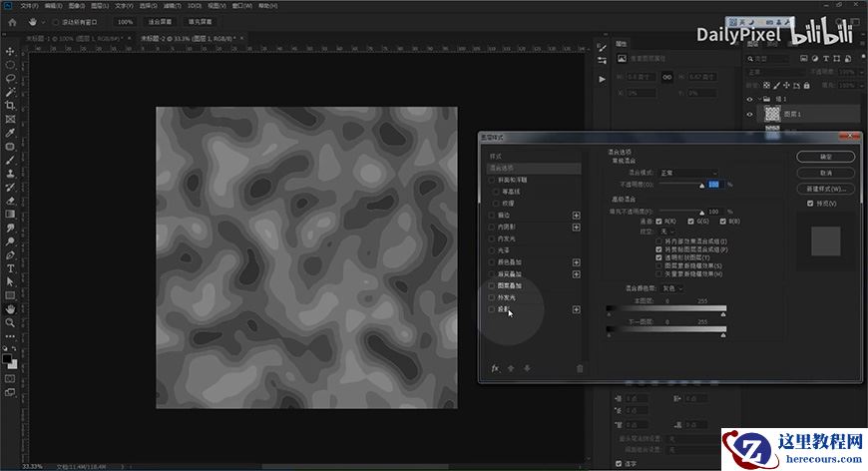Select the Zoom tool
The width and height of the screenshot is (868, 471).
click(x=10, y=322)
